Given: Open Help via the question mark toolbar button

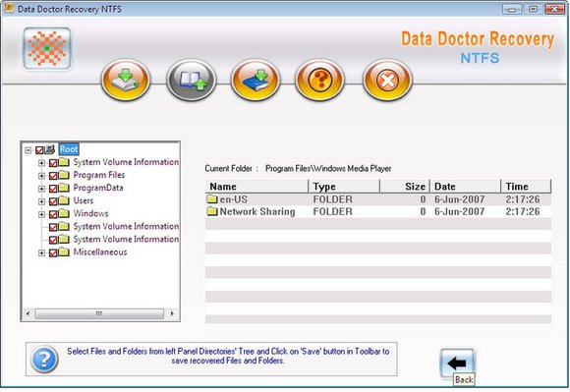Looking at the screenshot, I should 320,81.
